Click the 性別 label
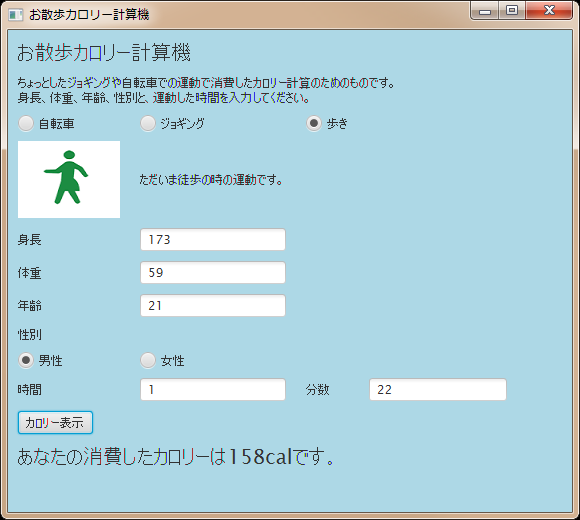This screenshot has height=520, width=580. pos(30,335)
